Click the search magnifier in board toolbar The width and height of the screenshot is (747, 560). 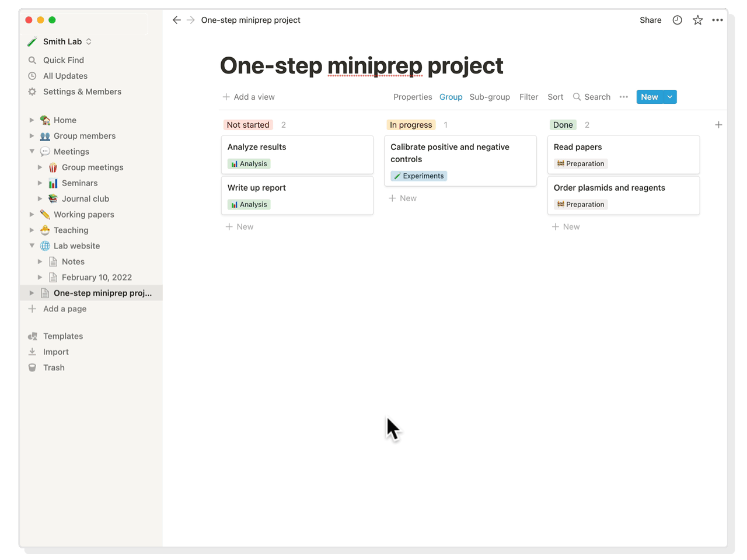[577, 97]
